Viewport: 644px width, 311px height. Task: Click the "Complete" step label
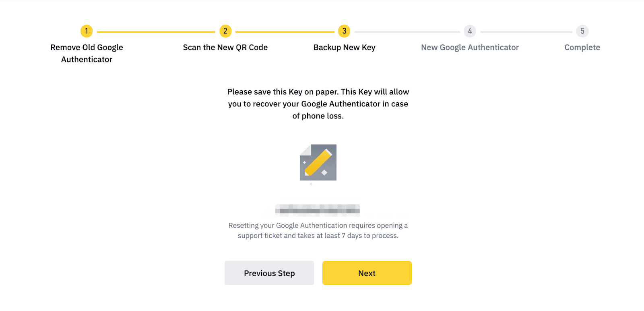point(582,48)
